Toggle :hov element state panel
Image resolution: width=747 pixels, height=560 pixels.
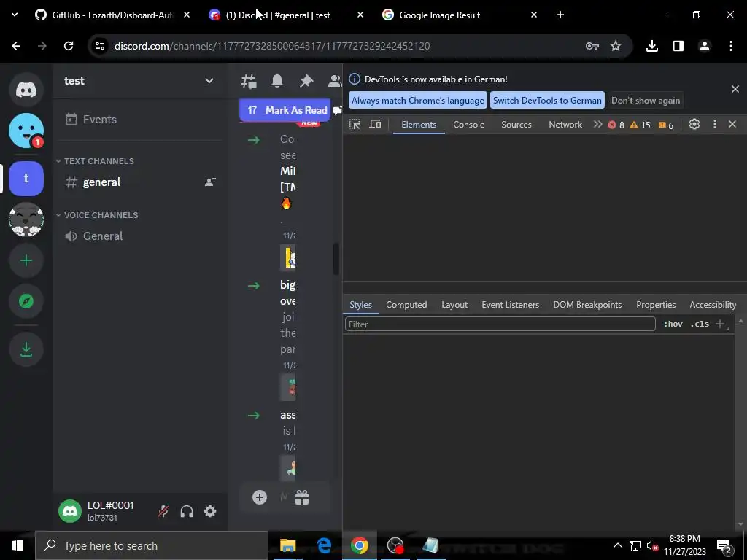673,324
